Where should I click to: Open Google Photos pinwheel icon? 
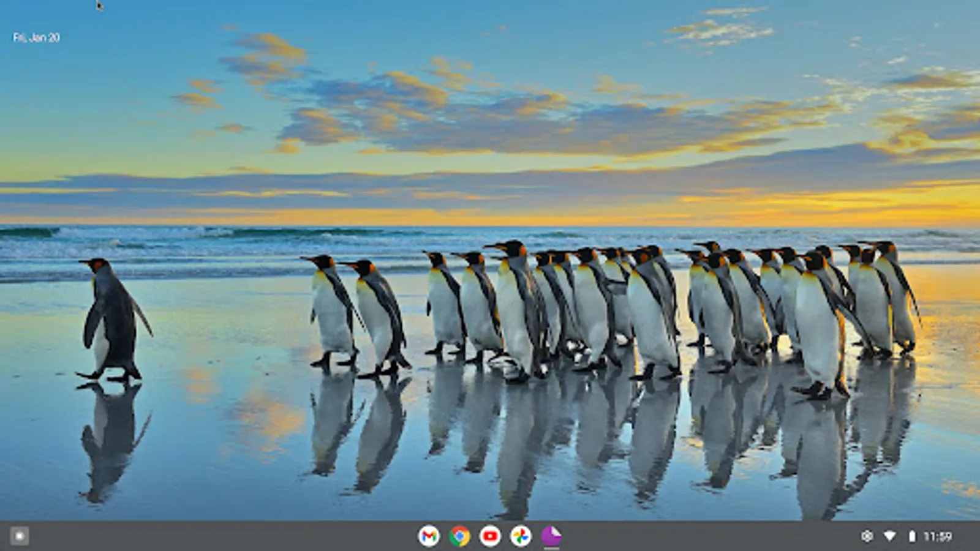pos(521,536)
